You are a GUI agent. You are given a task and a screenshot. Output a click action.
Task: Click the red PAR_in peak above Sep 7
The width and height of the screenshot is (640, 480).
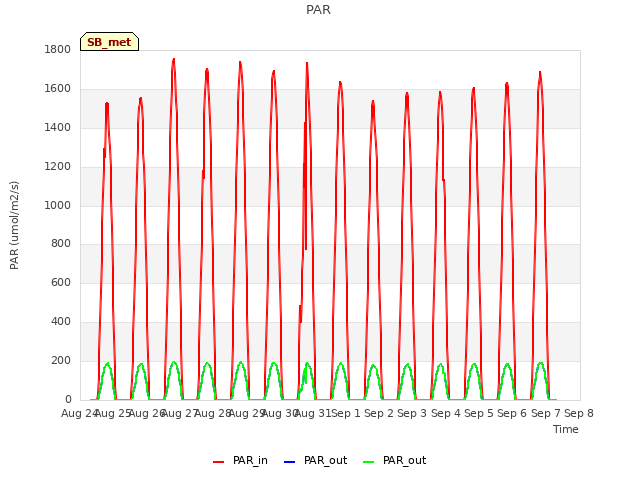coord(540,73)
